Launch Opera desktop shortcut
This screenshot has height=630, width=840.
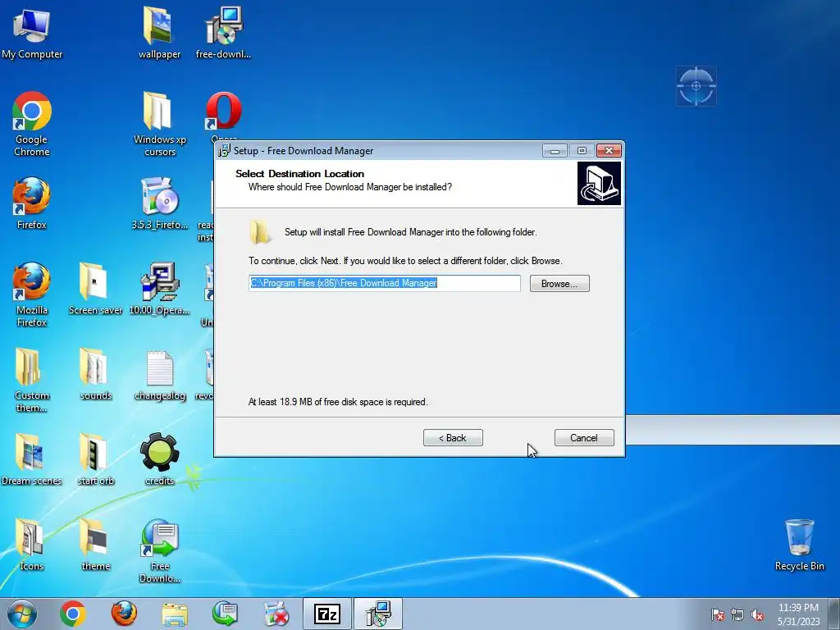point(223,112)
